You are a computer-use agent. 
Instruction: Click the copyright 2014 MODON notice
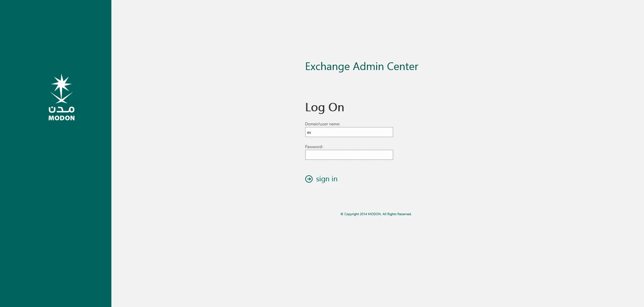376,214
